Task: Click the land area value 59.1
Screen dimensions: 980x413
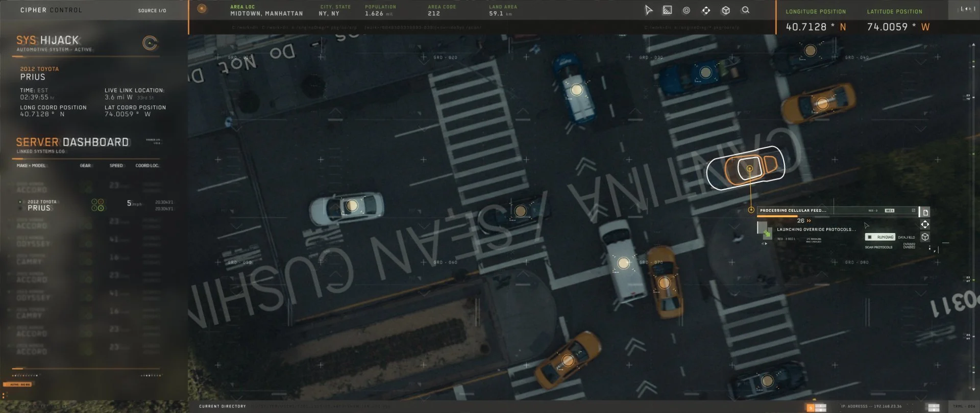Action: click(496, 14)
